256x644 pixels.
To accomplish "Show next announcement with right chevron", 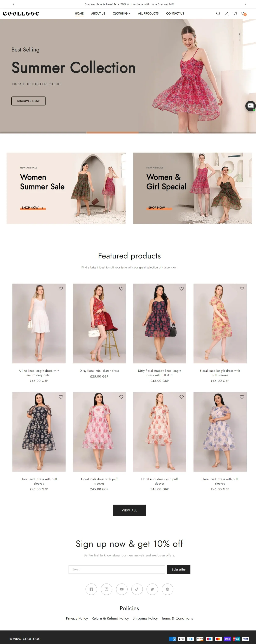I will click(245, 4).
